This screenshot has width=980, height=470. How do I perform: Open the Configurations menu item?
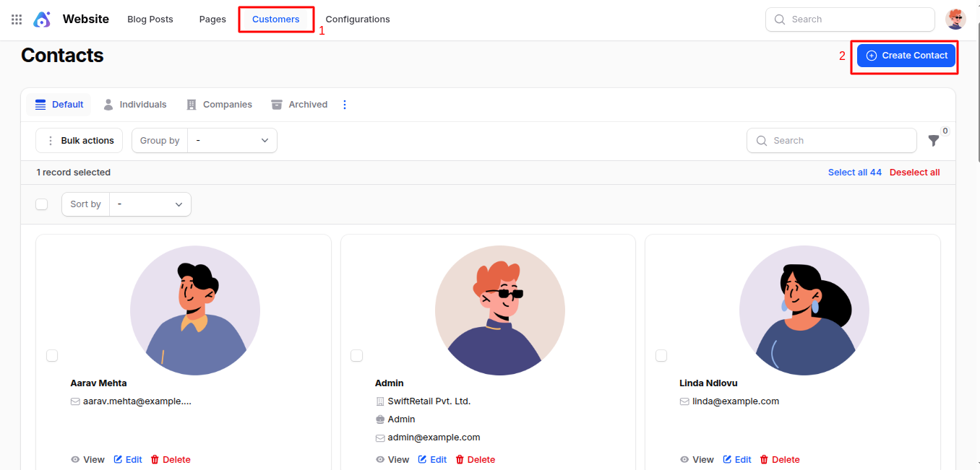tap(357, 19)
